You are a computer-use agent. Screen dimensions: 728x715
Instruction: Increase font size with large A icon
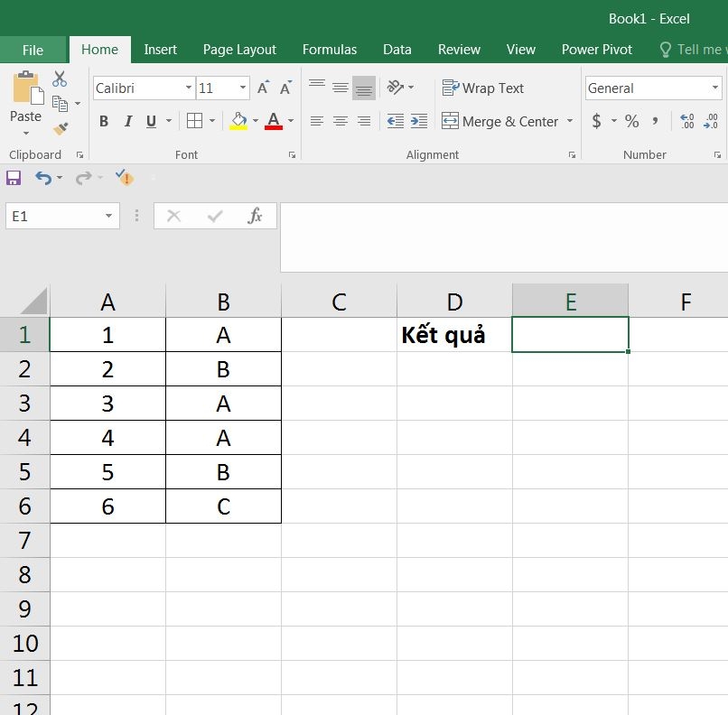pos(263,88)
